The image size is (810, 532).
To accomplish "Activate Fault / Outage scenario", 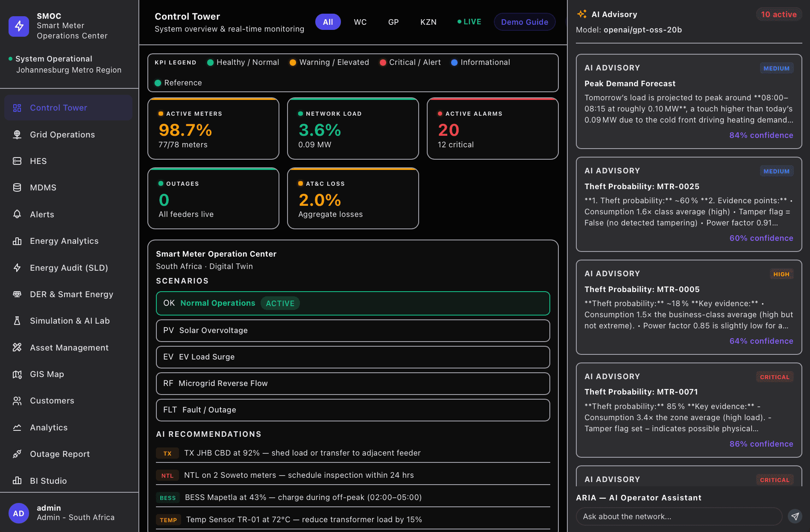I will click(x=353, y=410).
